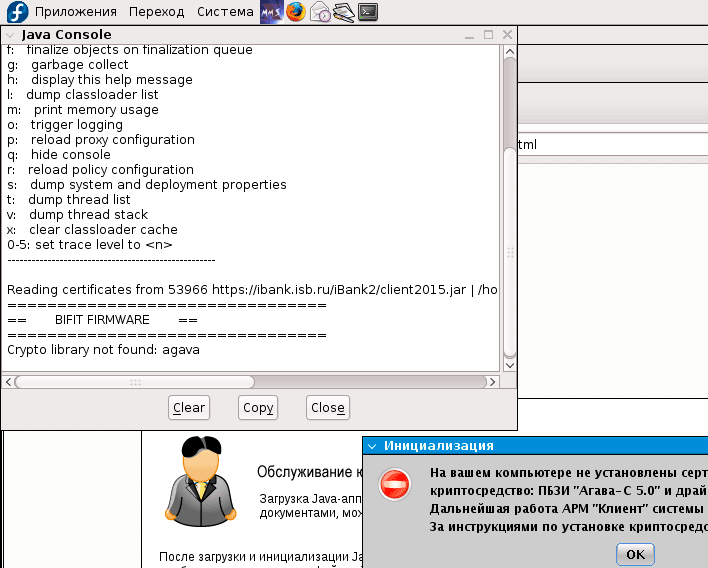Image resolution: width=708 pixels, height=568 pixels.
Task: Click the Clear button in Java Console
Action: click(x=189, y=408)
